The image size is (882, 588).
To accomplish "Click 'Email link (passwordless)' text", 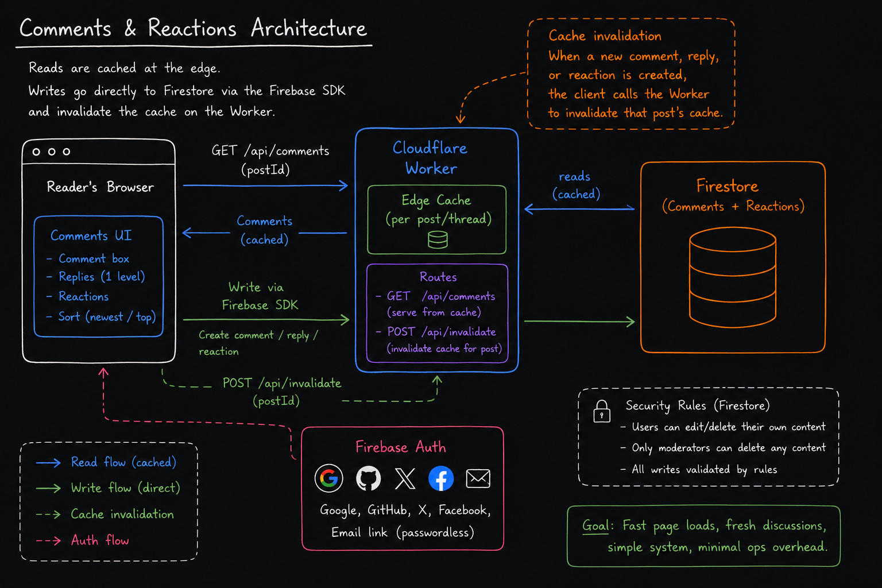I will 403,533.
